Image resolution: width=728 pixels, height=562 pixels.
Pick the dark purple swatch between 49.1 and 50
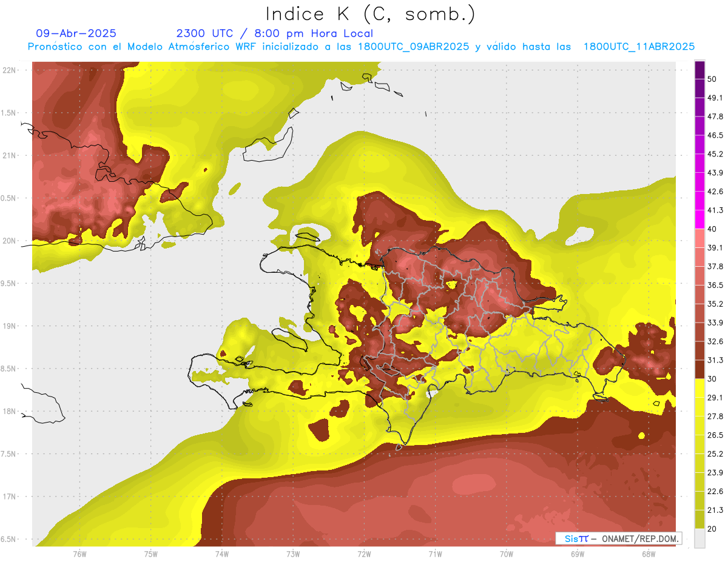(x=699, y=89)
